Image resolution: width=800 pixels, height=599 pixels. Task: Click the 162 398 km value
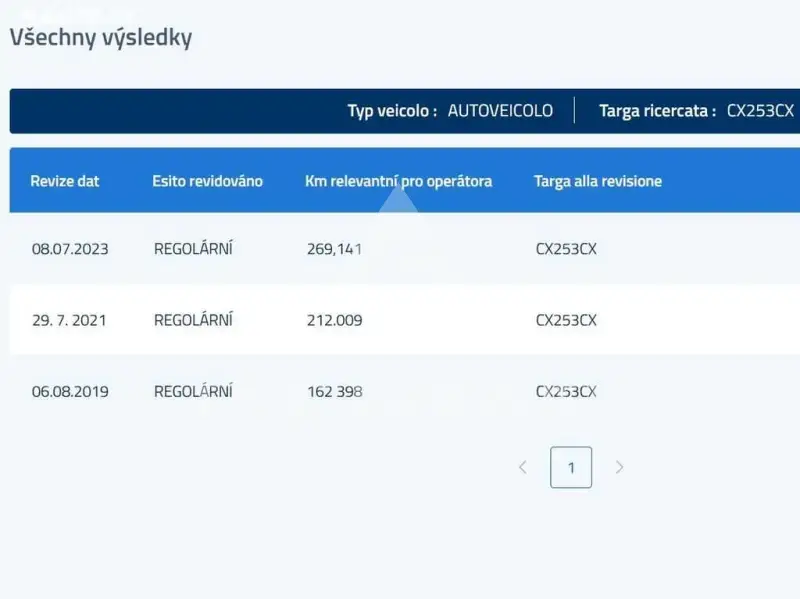335,391
